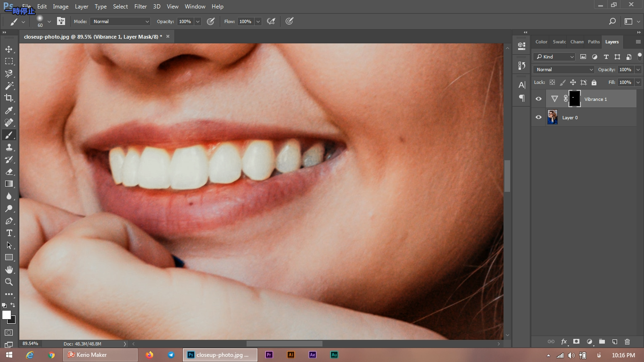
Task: Toggle pressure for brush size
Action: 289,21
